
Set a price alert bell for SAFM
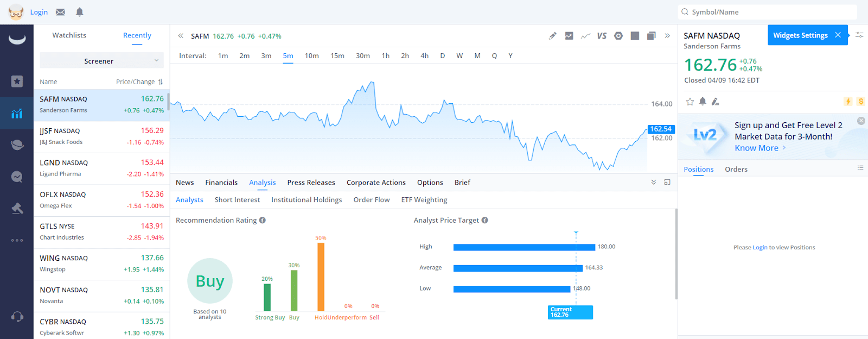pyautogui.click(x=703, y=102)
